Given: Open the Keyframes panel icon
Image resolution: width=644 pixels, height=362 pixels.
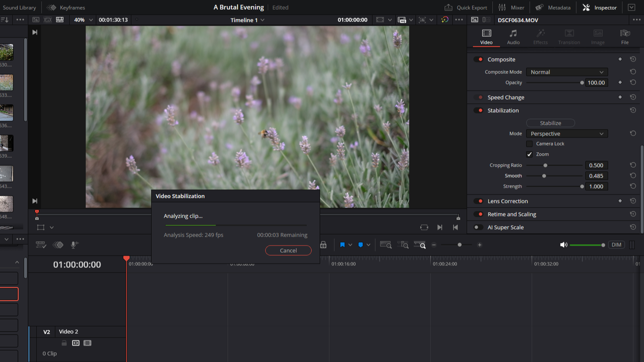Looking at the screenshot, I should (52, 8).
